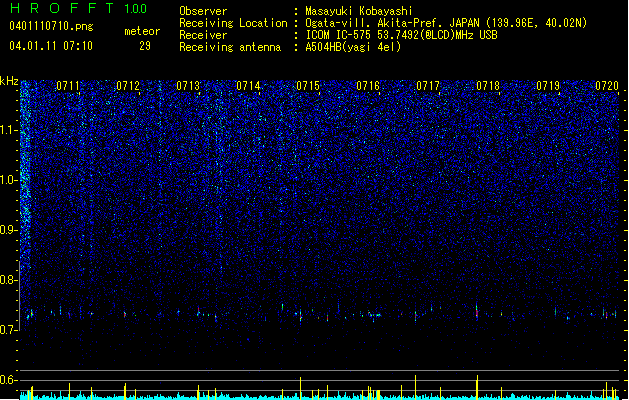The width and height of the screenshot is (629, 400).
Task: Click the 0.7 kHz axis tick label
Action: tap(9, 330)
